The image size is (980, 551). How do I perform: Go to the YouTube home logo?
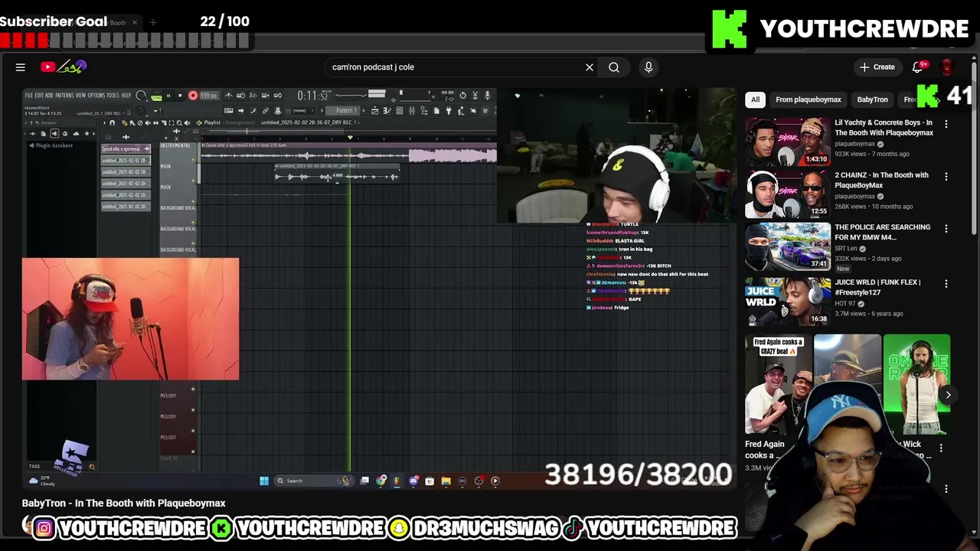pyautogui.click(x=64, y=67)
